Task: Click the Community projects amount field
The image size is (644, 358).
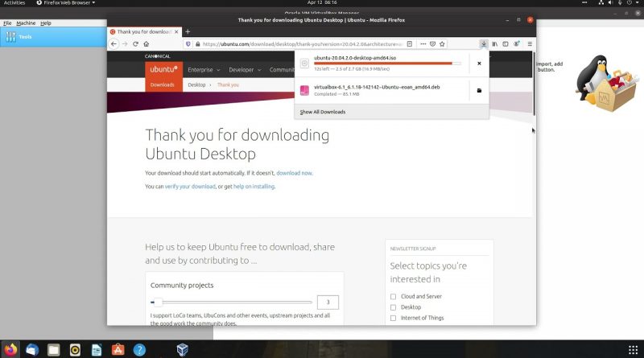Action: [328, 302]
